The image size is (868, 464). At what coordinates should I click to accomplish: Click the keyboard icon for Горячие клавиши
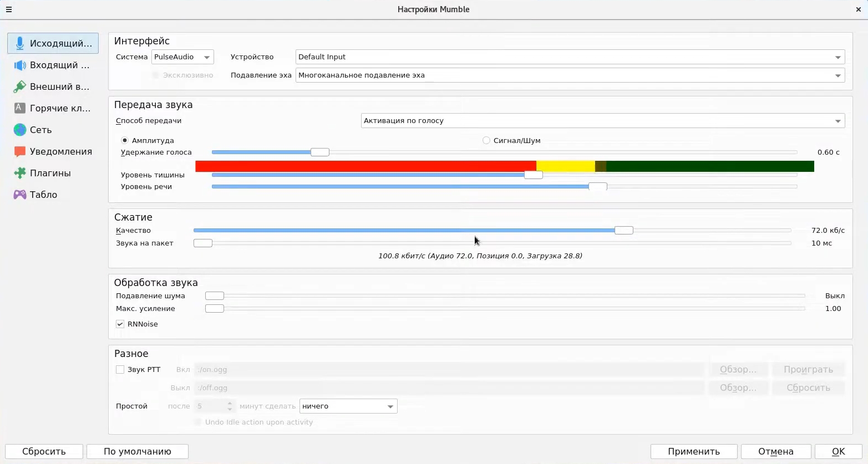[x=20, y=108]
